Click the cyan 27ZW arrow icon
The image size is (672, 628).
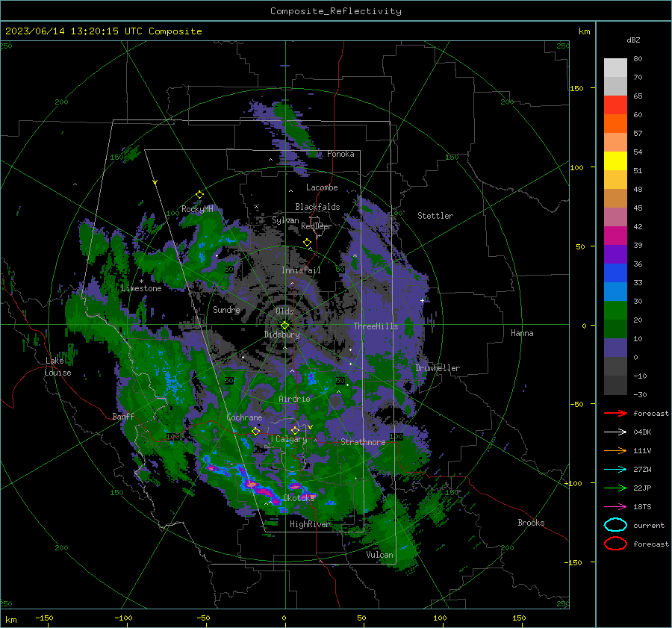[x=615, y=469]
